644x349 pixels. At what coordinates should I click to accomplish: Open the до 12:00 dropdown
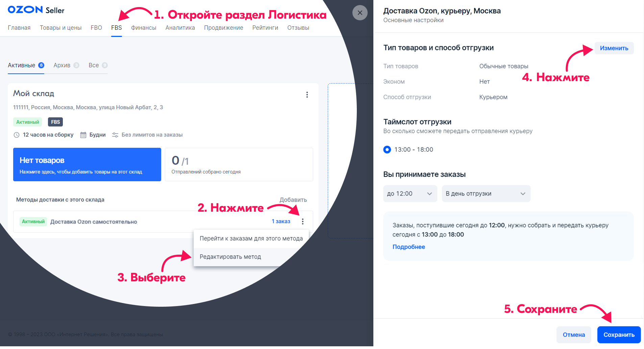[x=410, y=194]
